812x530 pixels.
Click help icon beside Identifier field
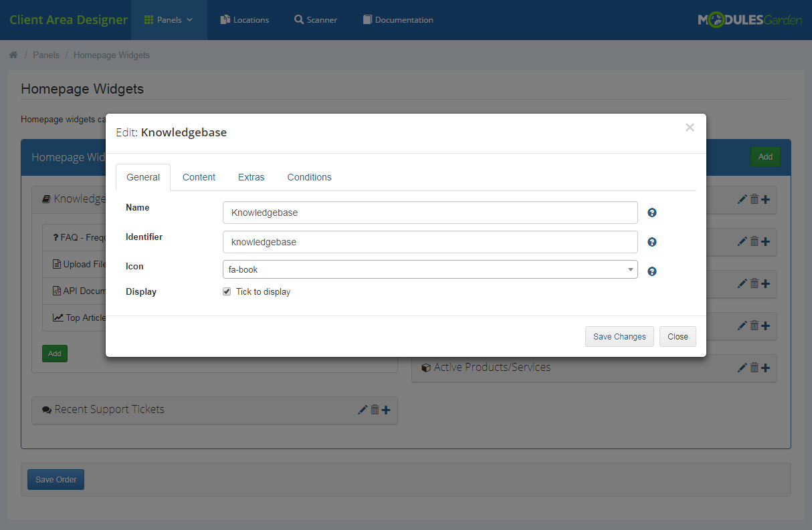(x=652, y=242)
